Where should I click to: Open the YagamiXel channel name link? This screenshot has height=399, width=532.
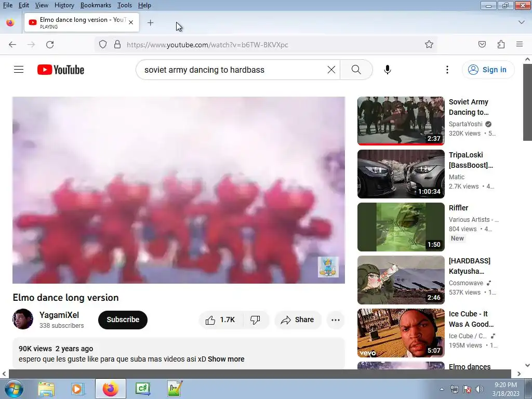point(59,315)
